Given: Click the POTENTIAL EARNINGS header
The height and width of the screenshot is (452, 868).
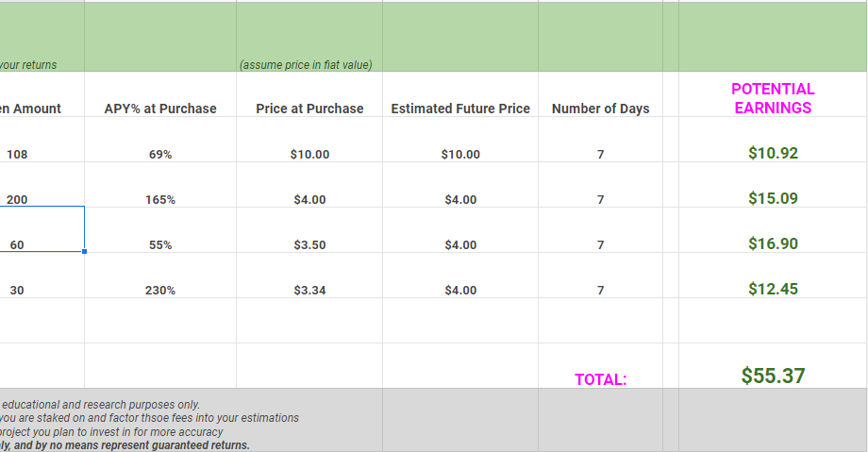Looking at the screenshot, I should (x=773, y=98).
